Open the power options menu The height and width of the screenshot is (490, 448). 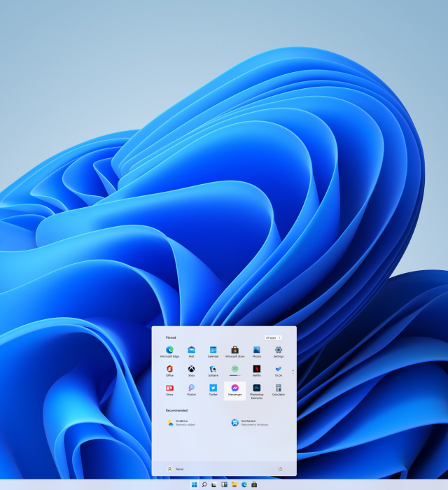[280, 468]
